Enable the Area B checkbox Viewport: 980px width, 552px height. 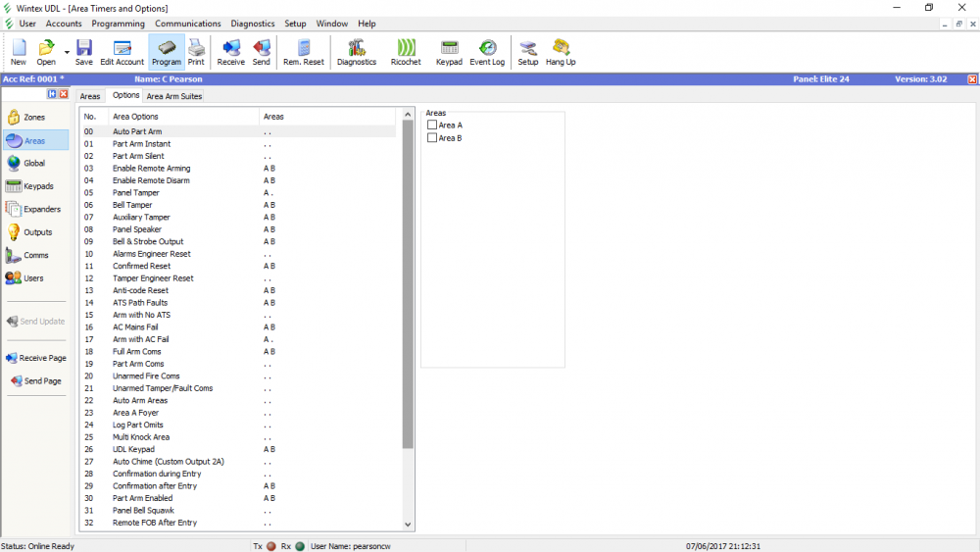click(x=432, y=138)
